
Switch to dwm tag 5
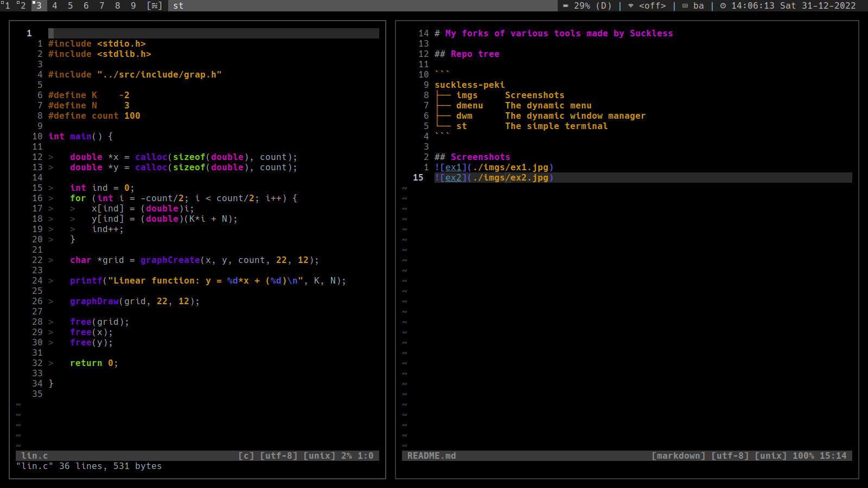tap(70, 5)
